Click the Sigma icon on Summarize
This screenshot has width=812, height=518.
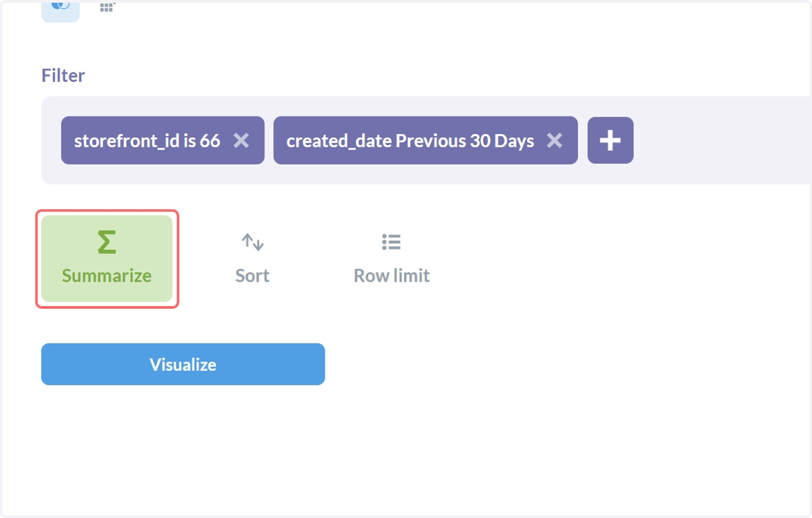click(x=106, y=242)
